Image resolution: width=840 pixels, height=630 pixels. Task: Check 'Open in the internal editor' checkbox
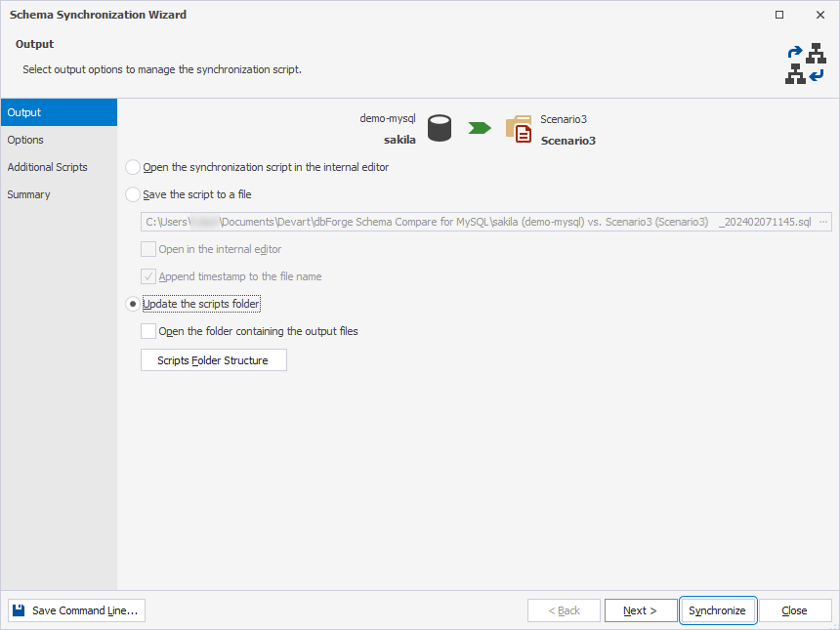point(148,249)
